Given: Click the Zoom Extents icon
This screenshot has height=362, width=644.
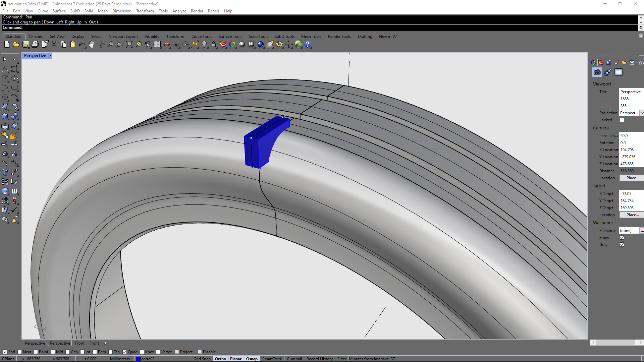Looking at the screenshot, I should point(129,44).
